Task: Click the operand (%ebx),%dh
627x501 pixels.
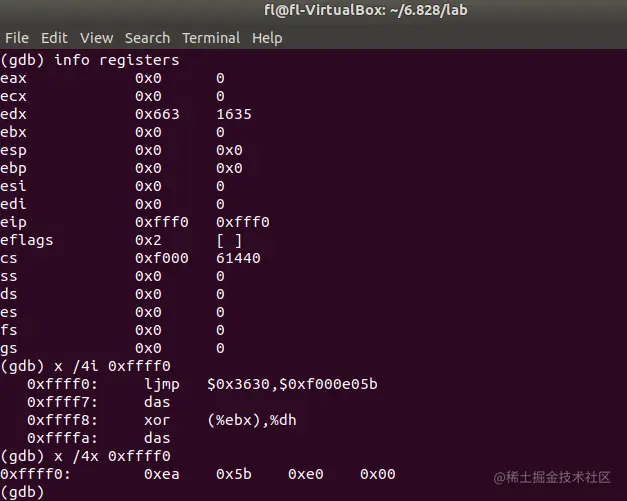Action: coord(252,420)
